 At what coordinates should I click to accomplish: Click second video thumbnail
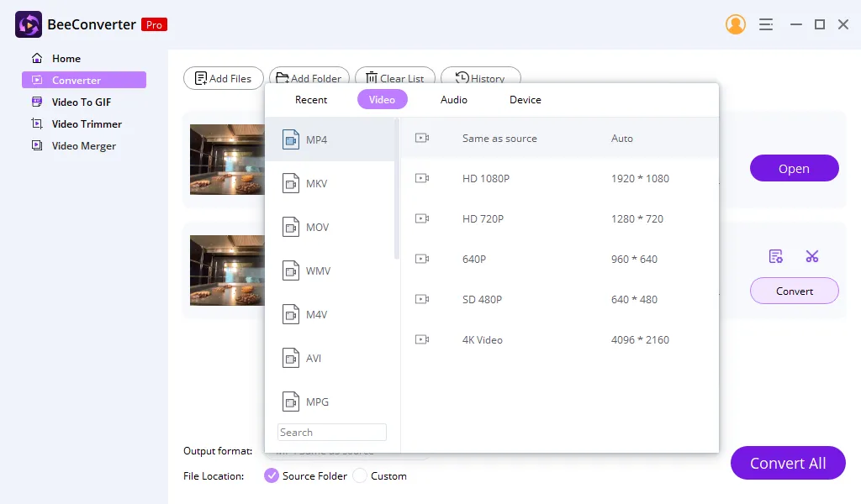[x=227, y=270]
